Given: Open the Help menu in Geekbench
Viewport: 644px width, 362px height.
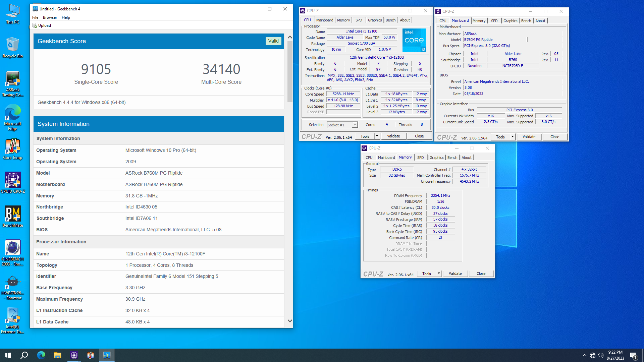Looking at the screenshot, I should coord(66,17).
